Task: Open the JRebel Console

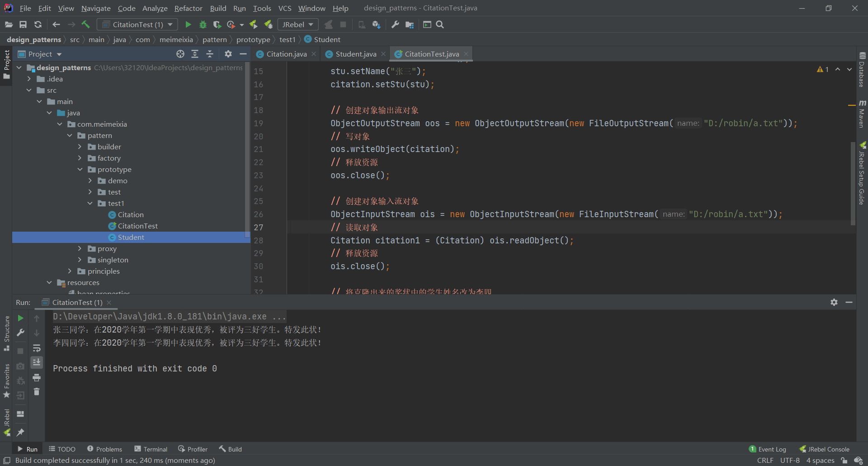Action: 824,449
